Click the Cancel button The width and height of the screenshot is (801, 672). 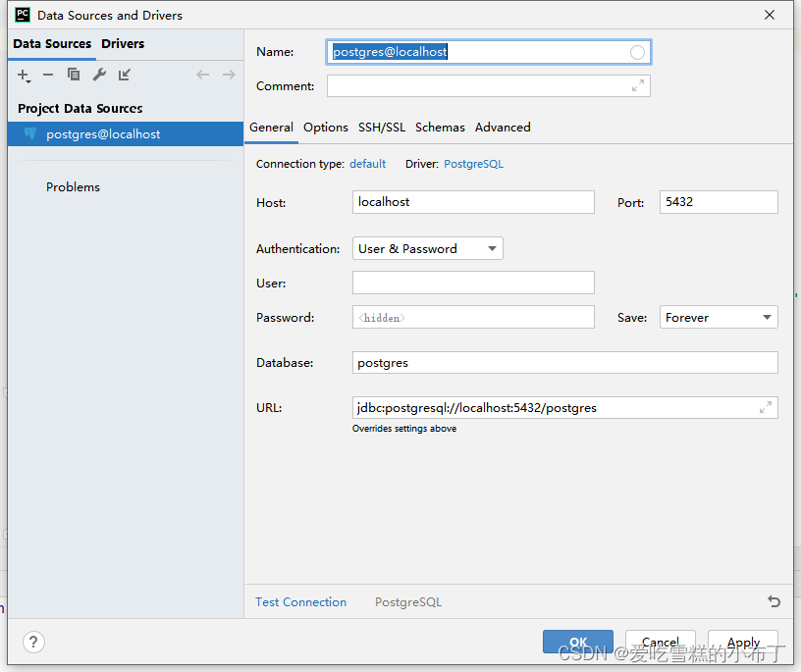pyautogui.click(x=661, y=642)
